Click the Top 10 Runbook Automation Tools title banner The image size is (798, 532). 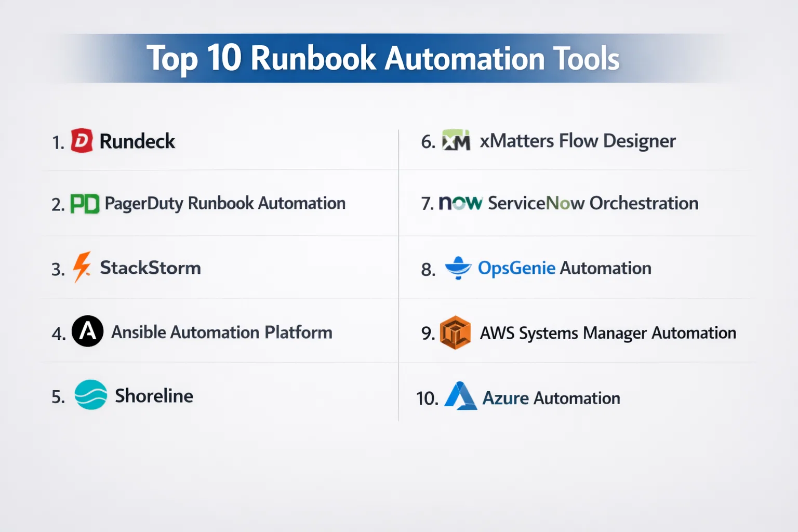(x=383, y=58)
